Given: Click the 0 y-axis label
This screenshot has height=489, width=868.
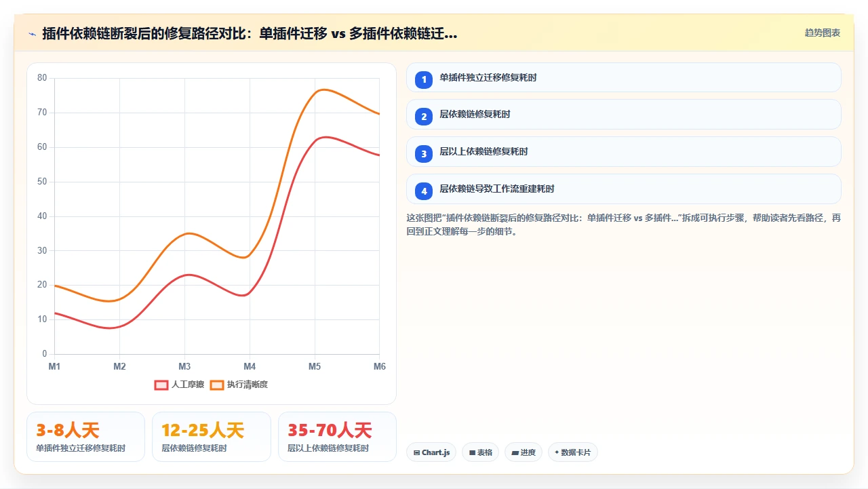Looking at the screenshot, I should [x=45, y=354].
